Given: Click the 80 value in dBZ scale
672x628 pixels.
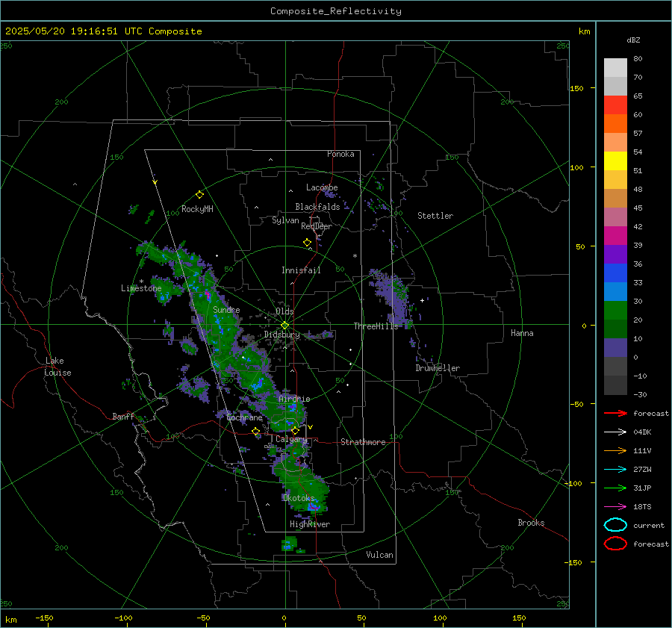Looking at the screenshot, I should [x=638, y=59].
